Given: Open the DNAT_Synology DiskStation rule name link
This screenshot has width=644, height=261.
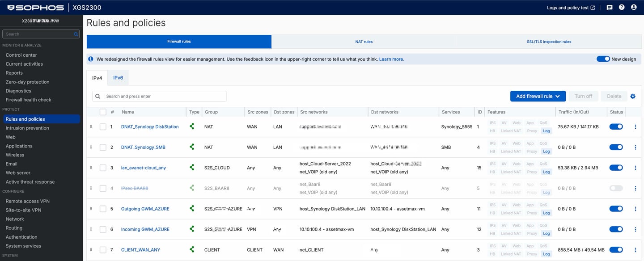Looking at the screenshot, I should click(x=150, y=127).
